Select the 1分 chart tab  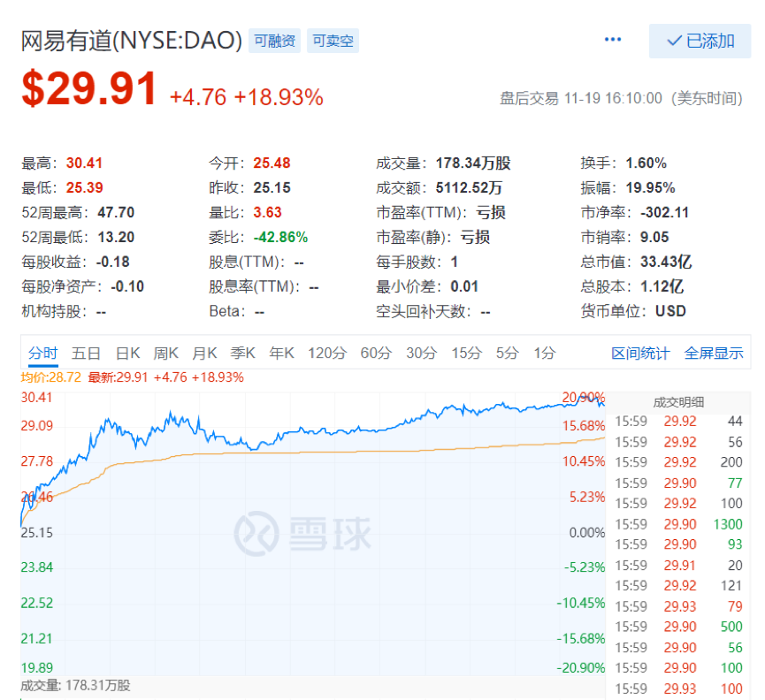(x=545, y=353)
